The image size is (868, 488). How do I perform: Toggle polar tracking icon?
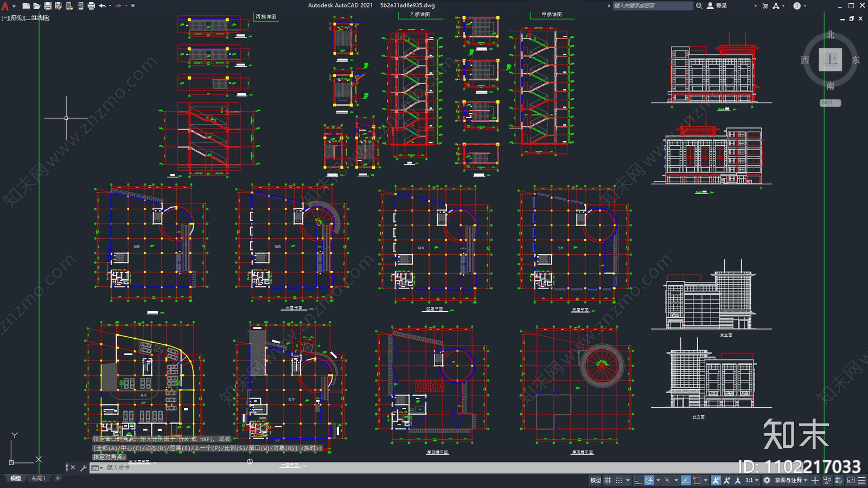[x=649, y=480]
